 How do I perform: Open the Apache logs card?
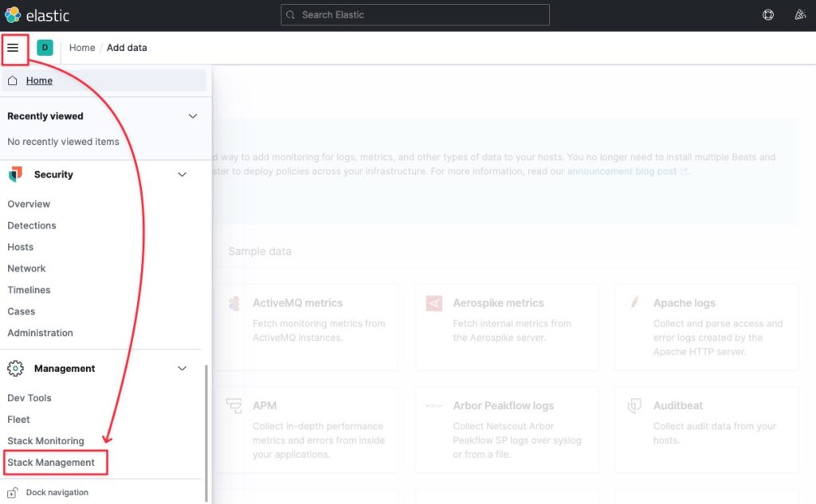707,327
